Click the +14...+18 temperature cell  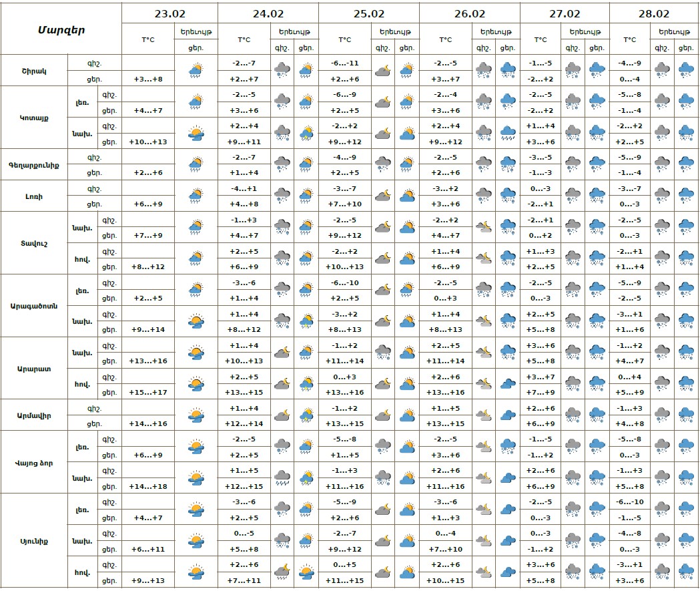pos(151,486)
